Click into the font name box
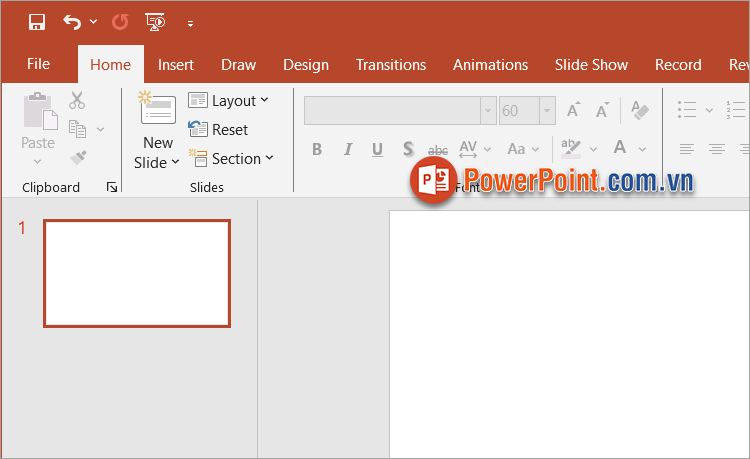 [392, 110]
